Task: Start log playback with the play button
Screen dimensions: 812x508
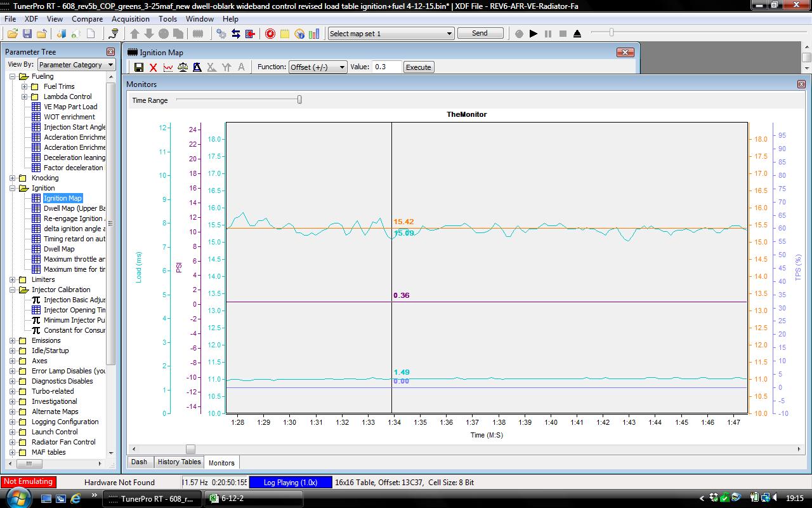Action: coord(534,34)
